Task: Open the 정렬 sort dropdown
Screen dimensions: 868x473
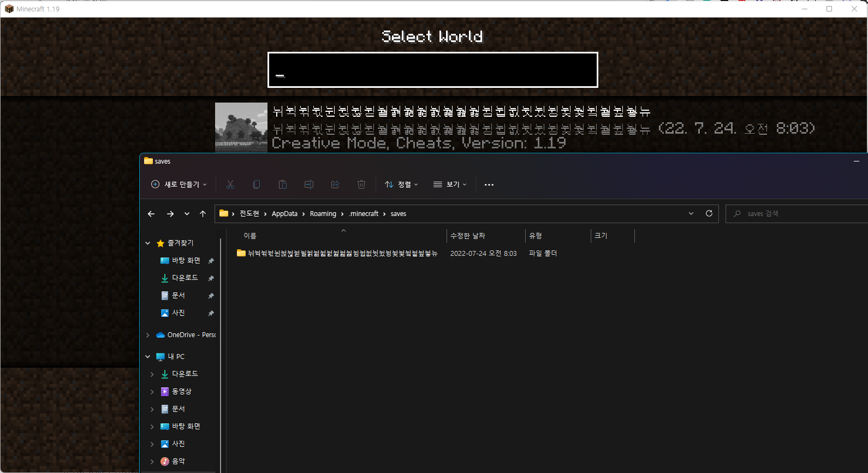Action: point(401,184)
